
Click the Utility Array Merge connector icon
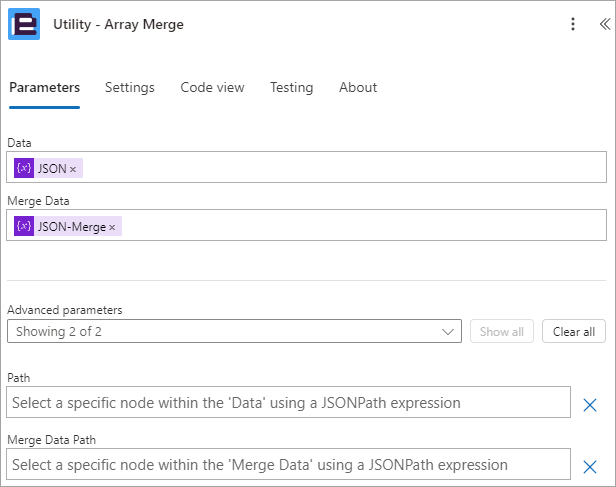(x=24, y=24)
